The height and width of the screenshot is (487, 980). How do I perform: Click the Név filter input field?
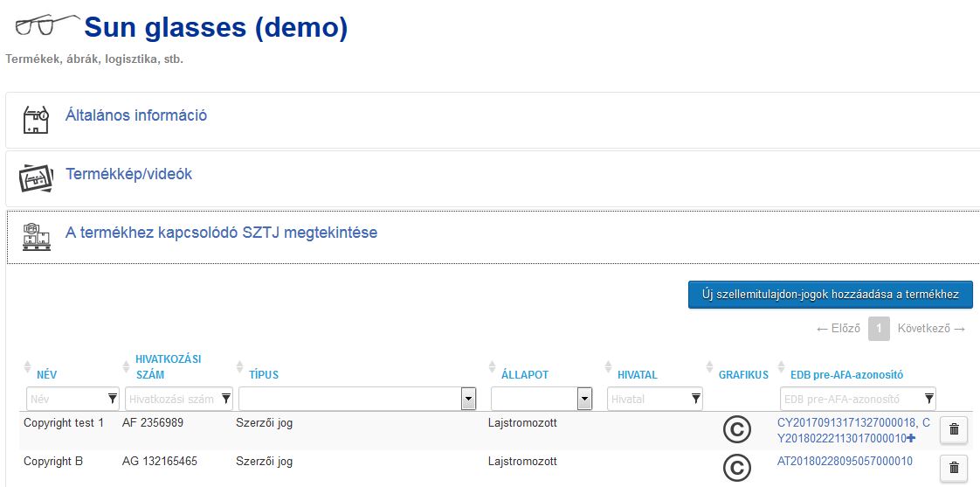pyautogui.click(x=73, y=399)
